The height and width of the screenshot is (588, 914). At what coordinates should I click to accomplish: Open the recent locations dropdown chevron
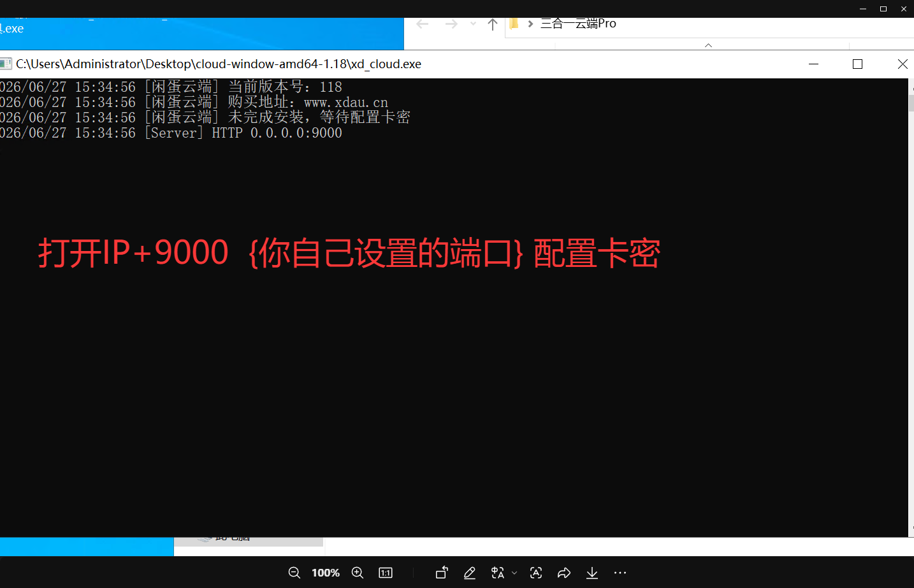(x=473, y=24)
